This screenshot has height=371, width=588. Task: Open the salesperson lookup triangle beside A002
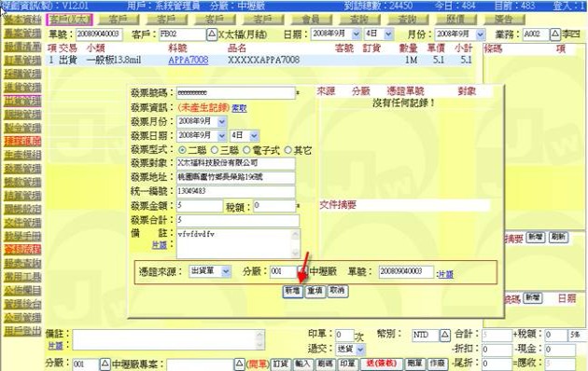[x=555, y=34]
